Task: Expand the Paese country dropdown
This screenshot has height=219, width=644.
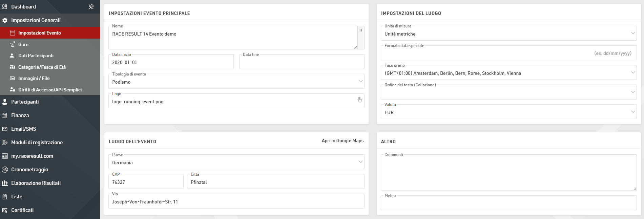Action: click(x=236, y=162)
